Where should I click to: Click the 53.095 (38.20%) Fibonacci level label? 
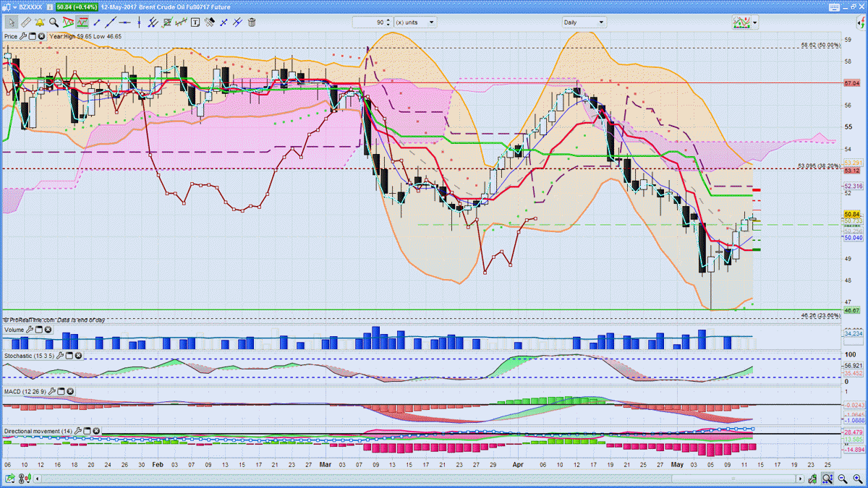[819, 166]
